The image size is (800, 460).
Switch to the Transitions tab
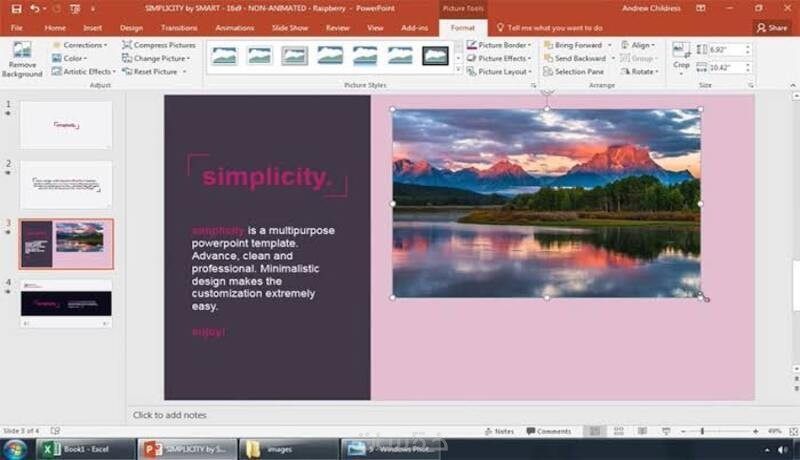coord(179,28)
